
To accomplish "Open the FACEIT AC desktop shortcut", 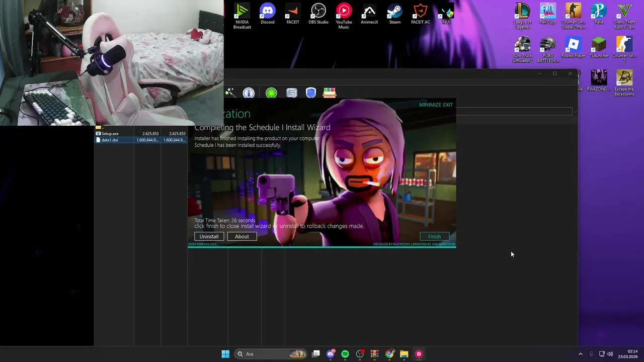I will (420, 14).
